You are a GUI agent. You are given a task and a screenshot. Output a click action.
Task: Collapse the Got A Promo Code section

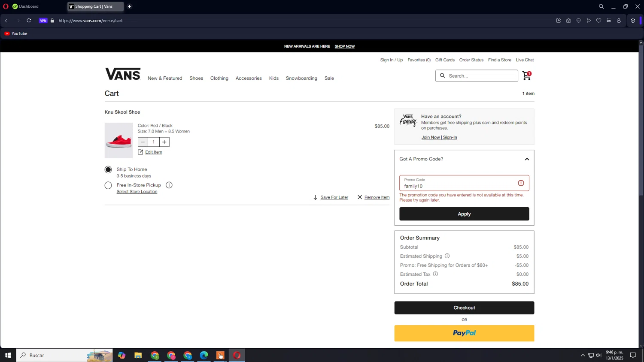[x=527, y=159]
